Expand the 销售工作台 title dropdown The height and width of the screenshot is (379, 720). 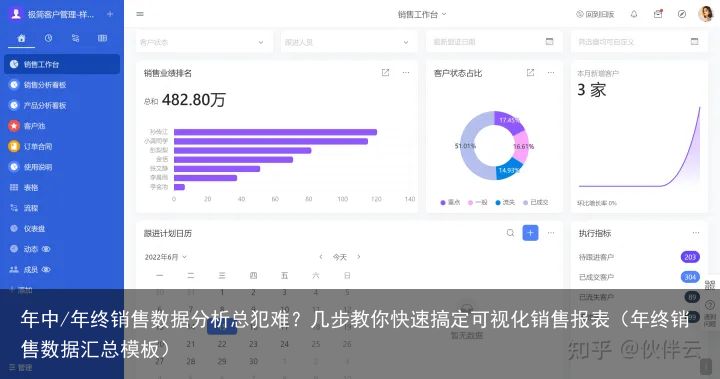tap(422, 14)
